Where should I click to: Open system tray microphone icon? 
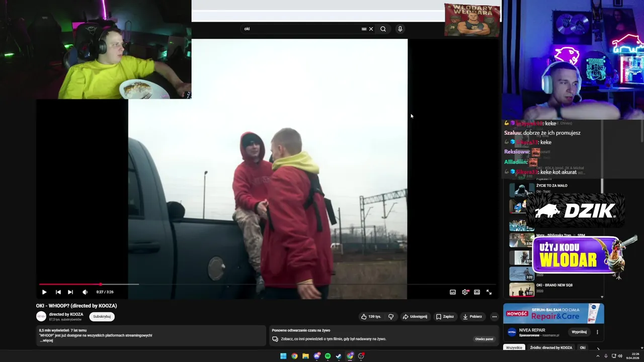tap(606, 356)
